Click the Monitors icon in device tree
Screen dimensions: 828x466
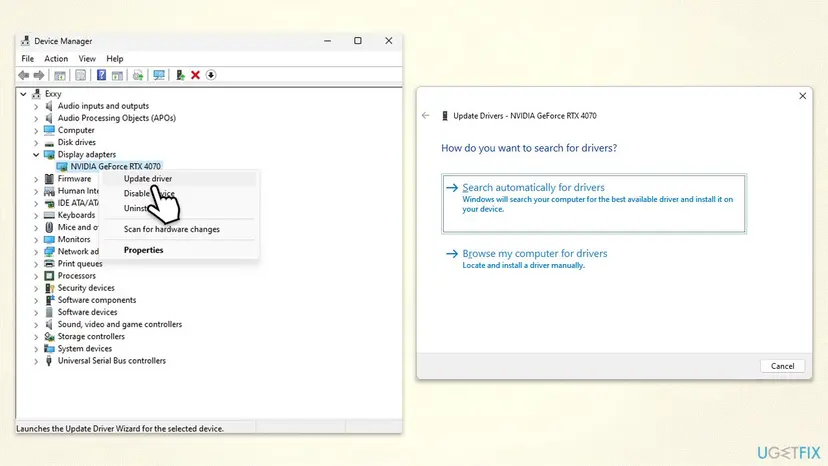pos(49,239)
